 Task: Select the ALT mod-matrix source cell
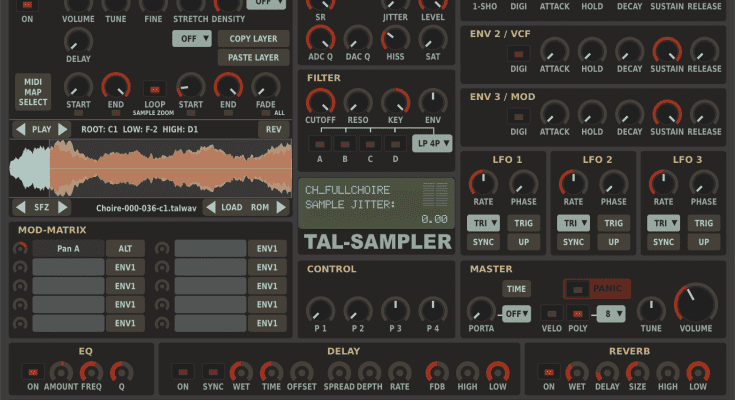tap(125, 249)
